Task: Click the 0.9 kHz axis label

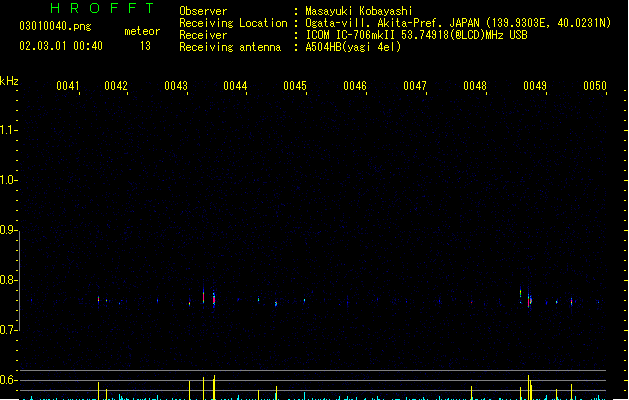Action: coord(7,230)
